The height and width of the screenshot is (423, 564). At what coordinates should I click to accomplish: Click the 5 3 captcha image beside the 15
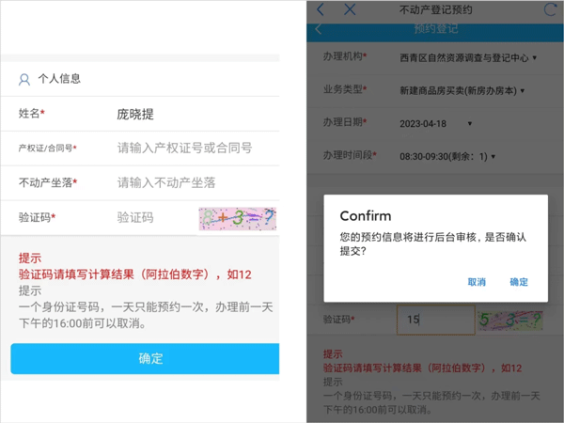point(510,320)
